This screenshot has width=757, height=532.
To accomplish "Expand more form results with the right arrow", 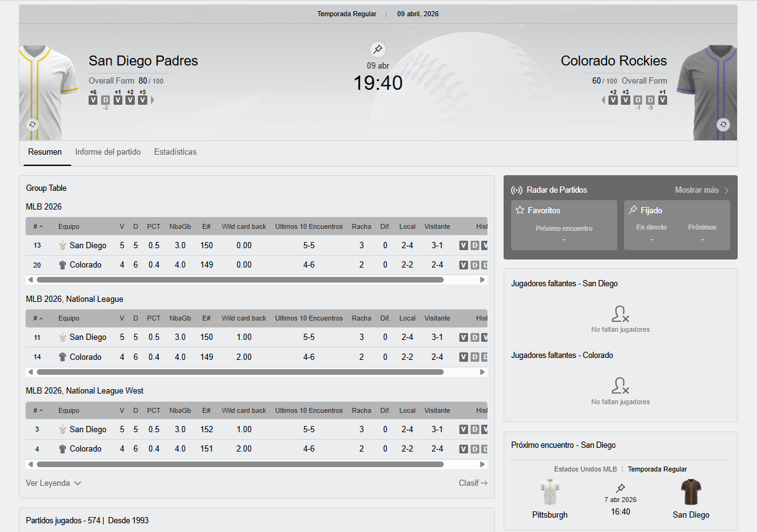I will [x=151, y=99].
